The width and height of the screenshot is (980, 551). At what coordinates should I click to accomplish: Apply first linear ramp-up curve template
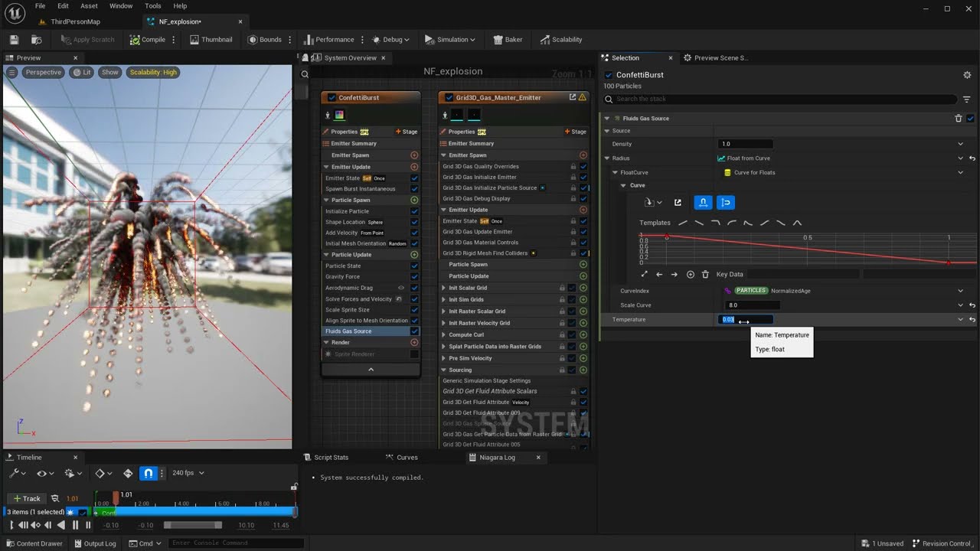(x=682, y=223)
